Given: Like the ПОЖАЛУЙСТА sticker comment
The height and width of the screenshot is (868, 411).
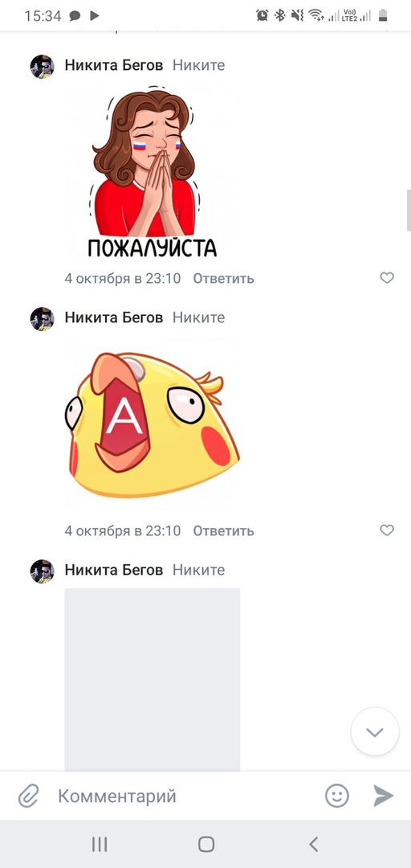Looking at the screenshot, I should point(387,278).
